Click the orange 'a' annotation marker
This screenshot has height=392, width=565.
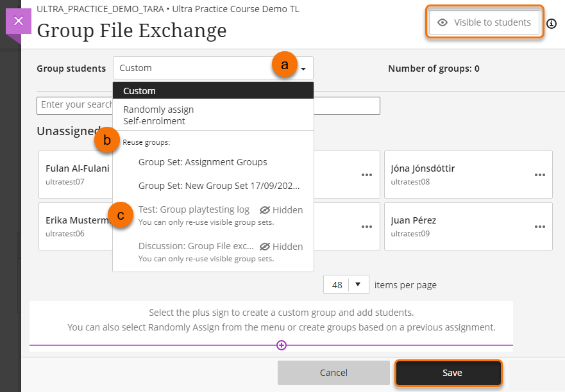285,65
